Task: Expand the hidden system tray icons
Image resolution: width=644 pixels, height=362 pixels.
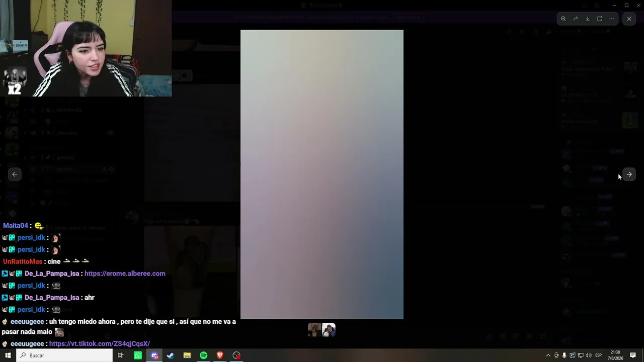Action: pyautogui.click(x=548, y=355)
